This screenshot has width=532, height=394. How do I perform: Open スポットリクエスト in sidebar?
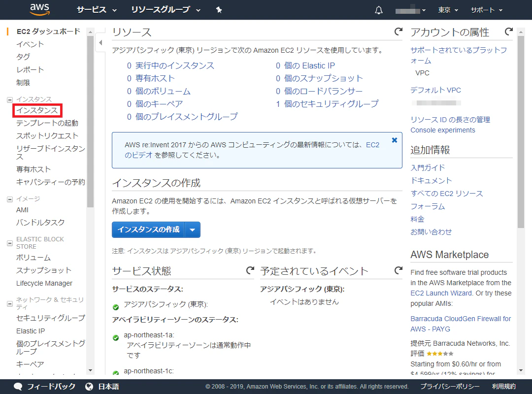[x=47, y=136]
